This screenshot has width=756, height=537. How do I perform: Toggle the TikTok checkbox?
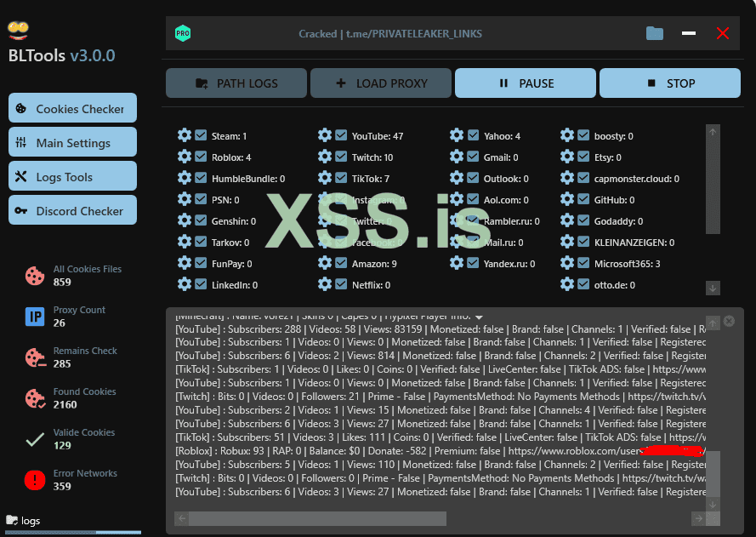point(341,178)
